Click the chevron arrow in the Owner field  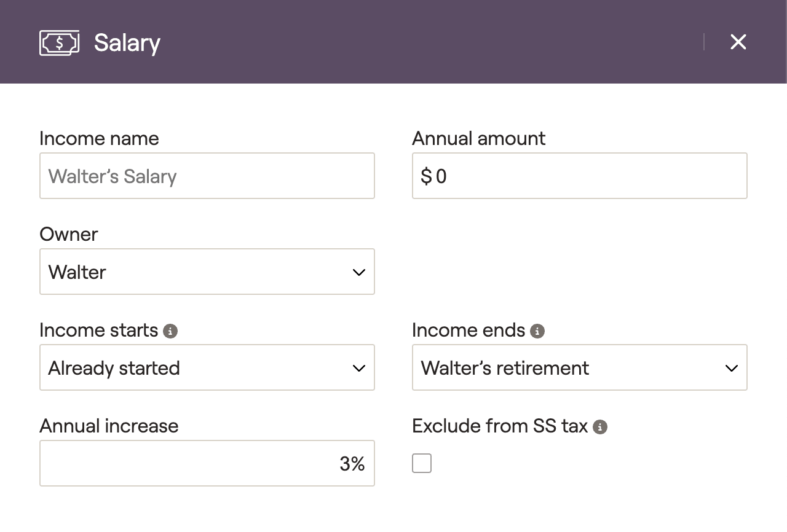pos(359,272)
